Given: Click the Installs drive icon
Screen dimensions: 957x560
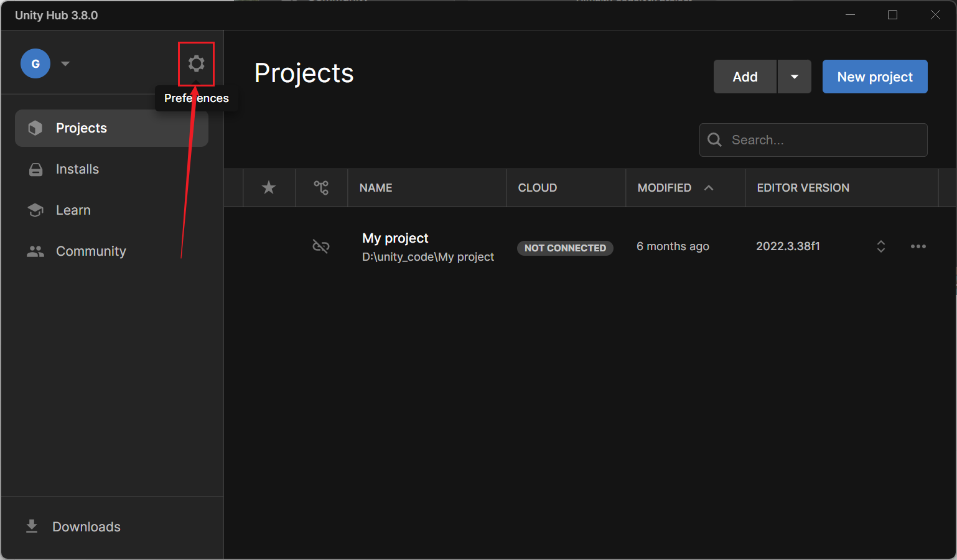Looking at the screenshot, I should (36, 169).
